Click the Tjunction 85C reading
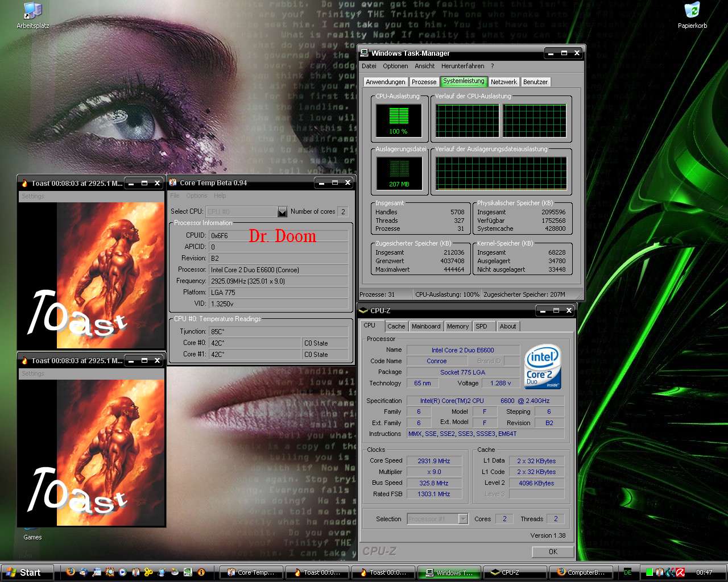The image size is (728, 582). click(279, 331)
